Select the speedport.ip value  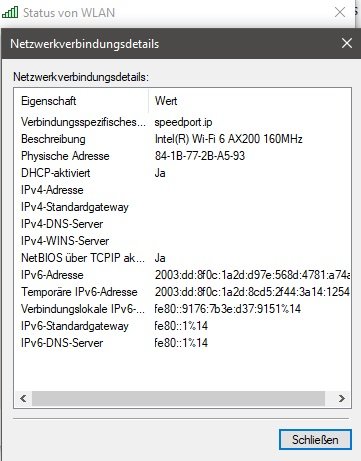[183, 122]
